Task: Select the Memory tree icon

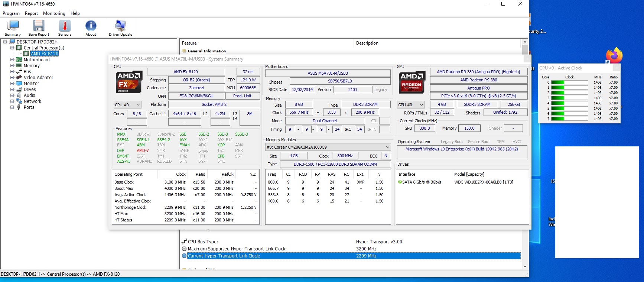Action: click(x=19, y=66)
